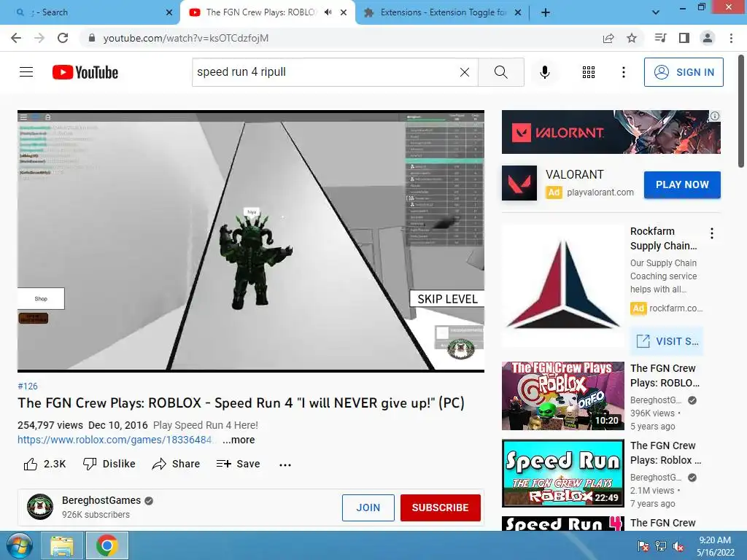
Task: Open YouTube settings three-dot menu
Action: point(623,72)
